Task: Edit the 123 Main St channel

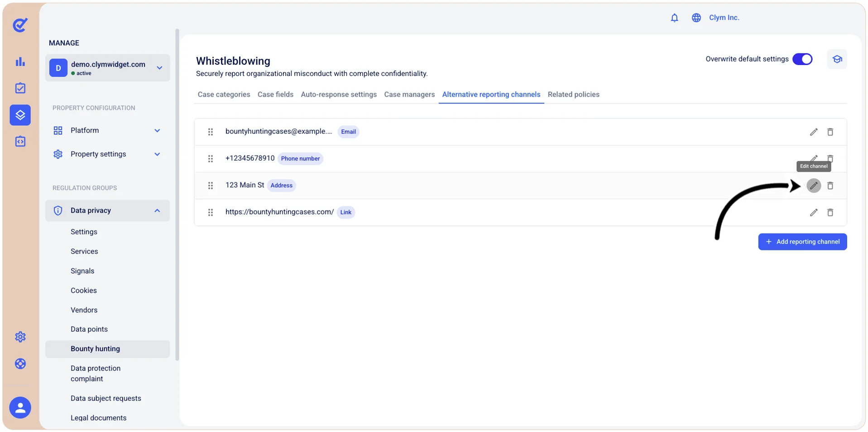Action: (x=814, y=185)
